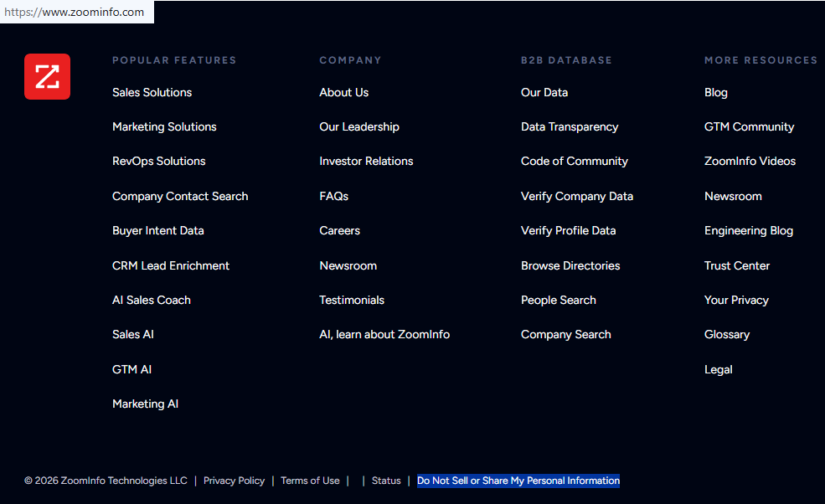Visit the About Us page
825x504 pixels.
[x=343, y=92]
